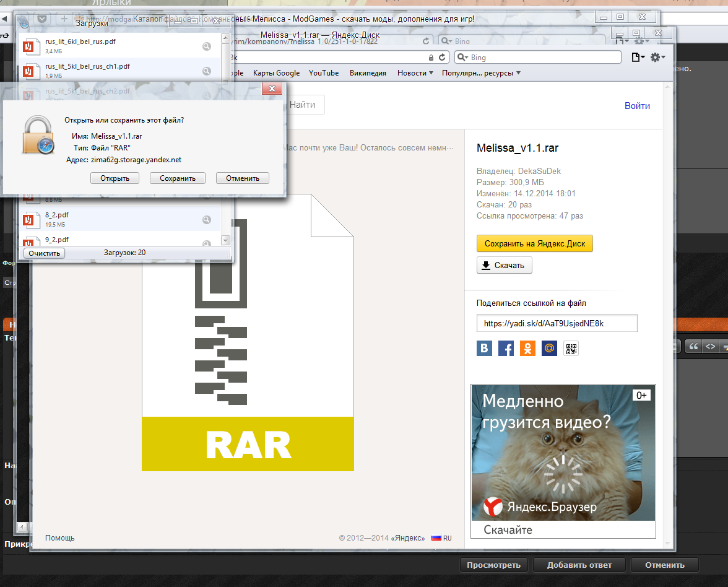Cancel the download dialog with Отменить
This screenshot has height=587, width=728.
[243, 178]
